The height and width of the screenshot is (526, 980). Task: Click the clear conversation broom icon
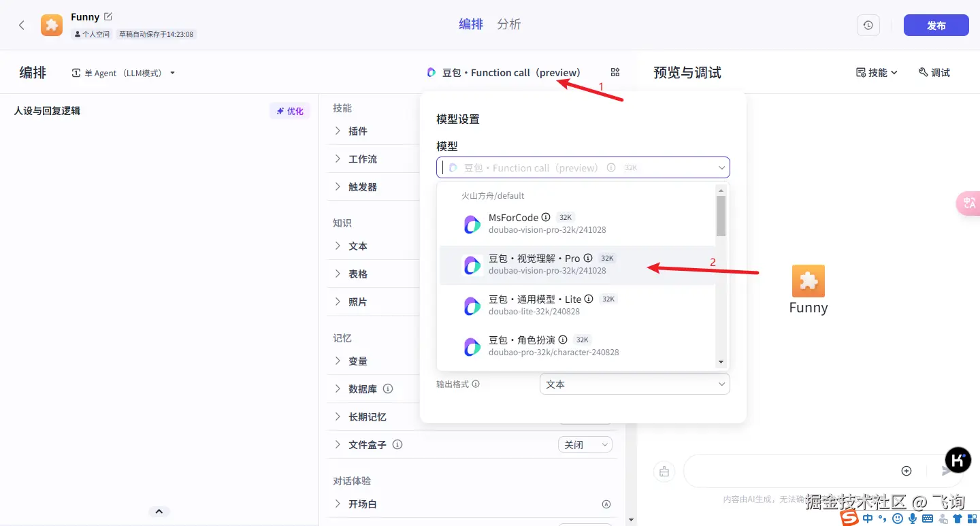[664, 471]
